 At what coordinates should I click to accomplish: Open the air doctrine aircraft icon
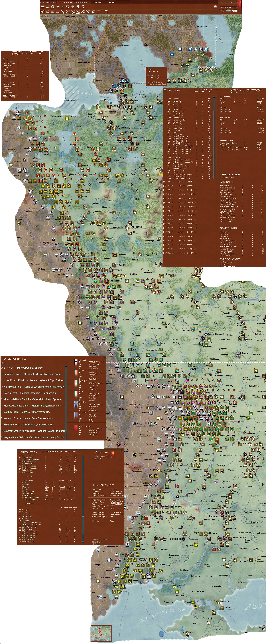click(68, 7)
